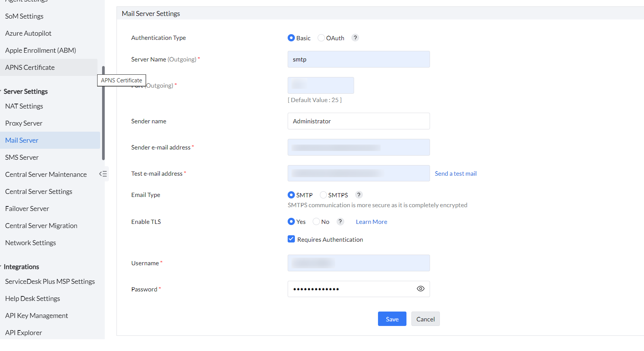Collapse the Server Settings section

pyautogui.click(x=1, y=91)
